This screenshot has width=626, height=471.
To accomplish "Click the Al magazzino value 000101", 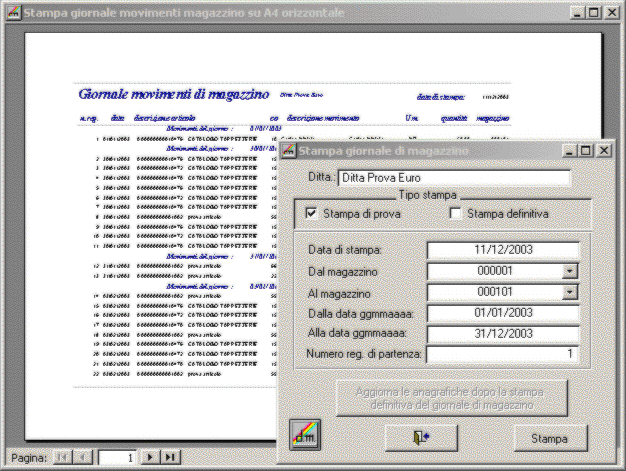I will 495,292.
